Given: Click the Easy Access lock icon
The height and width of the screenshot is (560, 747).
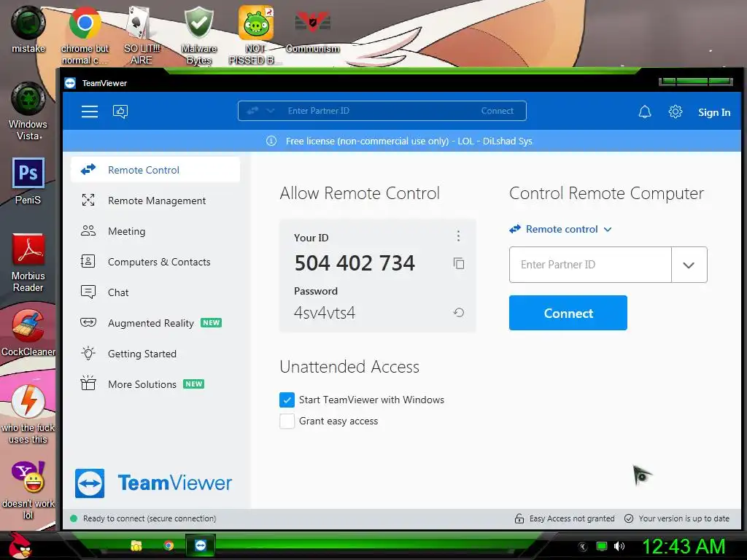Looking at the screenshot, I should click(x=519, y=518).
